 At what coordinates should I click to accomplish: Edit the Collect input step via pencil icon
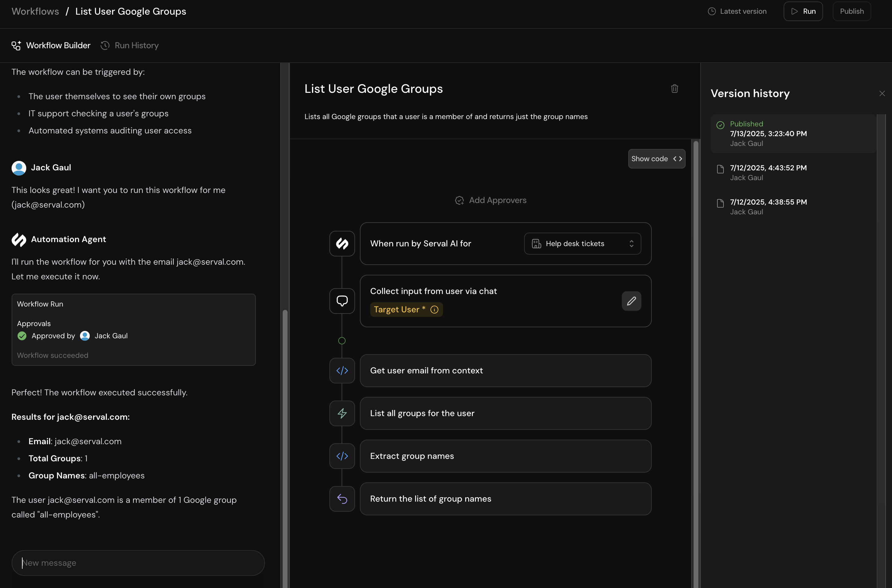tap(631, 301)
